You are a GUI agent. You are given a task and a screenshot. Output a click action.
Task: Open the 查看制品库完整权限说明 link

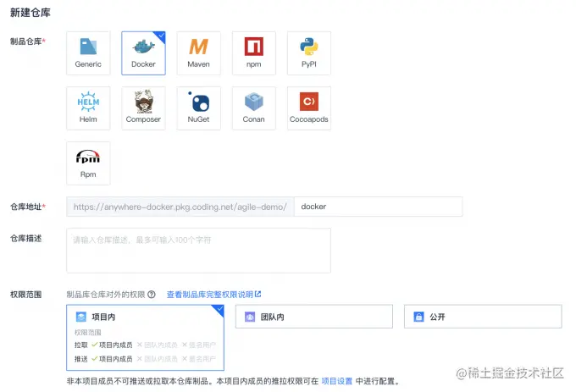pos(213,295)
